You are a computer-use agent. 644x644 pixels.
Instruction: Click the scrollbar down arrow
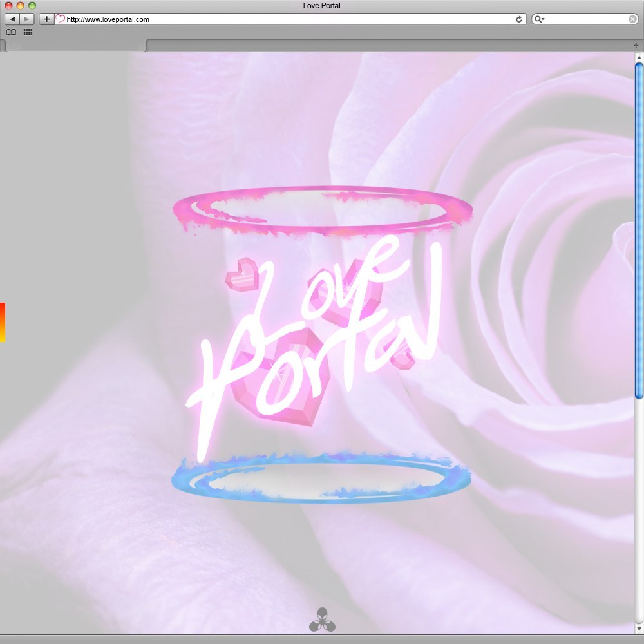(x=639, y=629)
